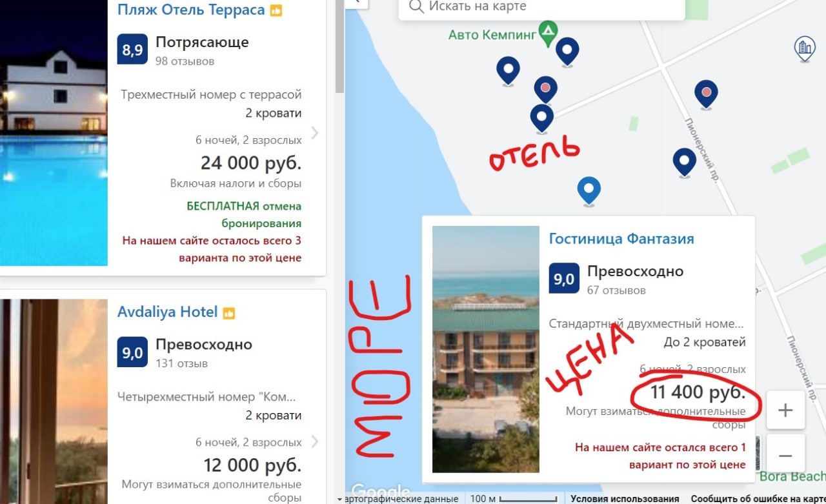Click the magnifier icon in map search
The image size is (826, 504).
pyautogui.click(x=417, y=7)
